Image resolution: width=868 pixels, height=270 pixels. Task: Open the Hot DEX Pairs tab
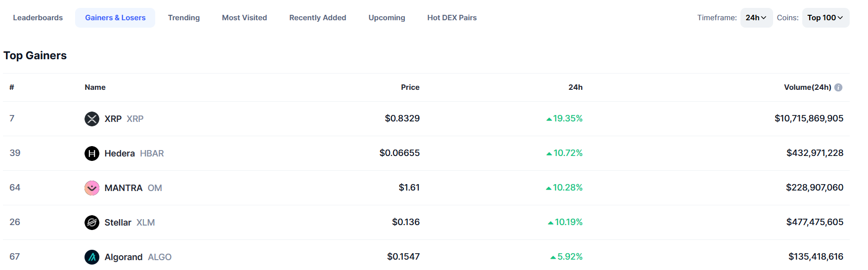pos(452,18)
